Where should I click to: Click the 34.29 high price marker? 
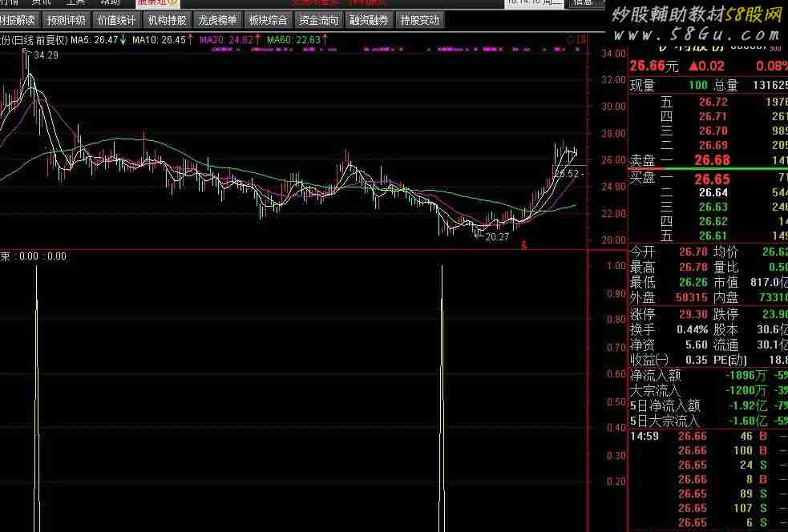46,55
